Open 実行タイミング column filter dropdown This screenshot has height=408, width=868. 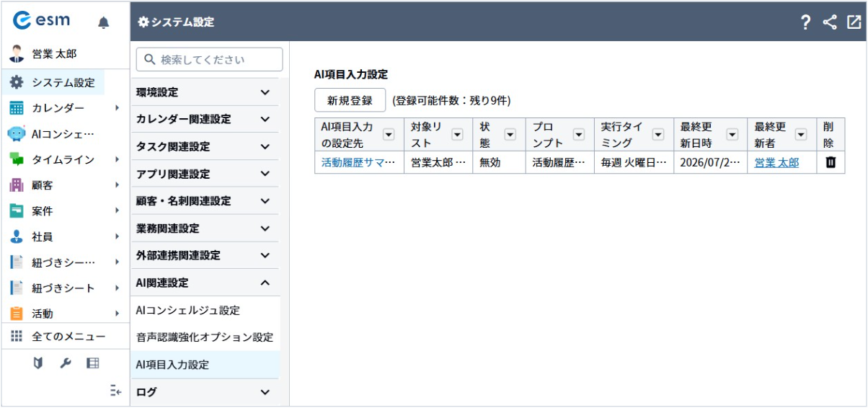[657, 134]
